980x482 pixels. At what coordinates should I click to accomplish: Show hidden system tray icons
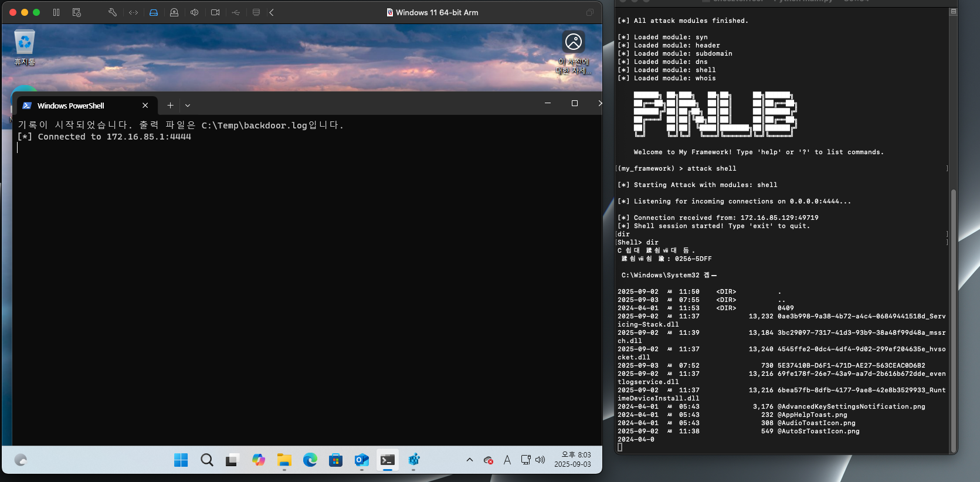coord(470,460)
